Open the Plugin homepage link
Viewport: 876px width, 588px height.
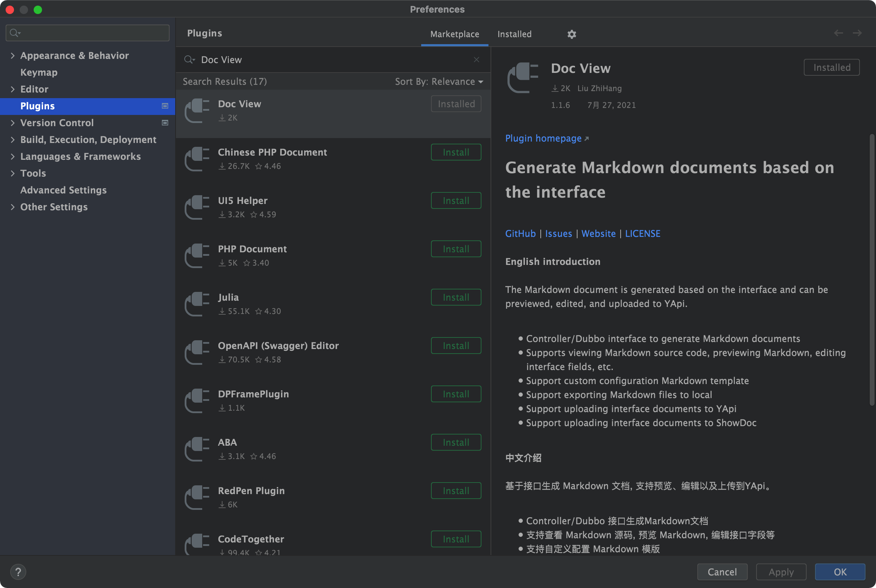point(543,138)
